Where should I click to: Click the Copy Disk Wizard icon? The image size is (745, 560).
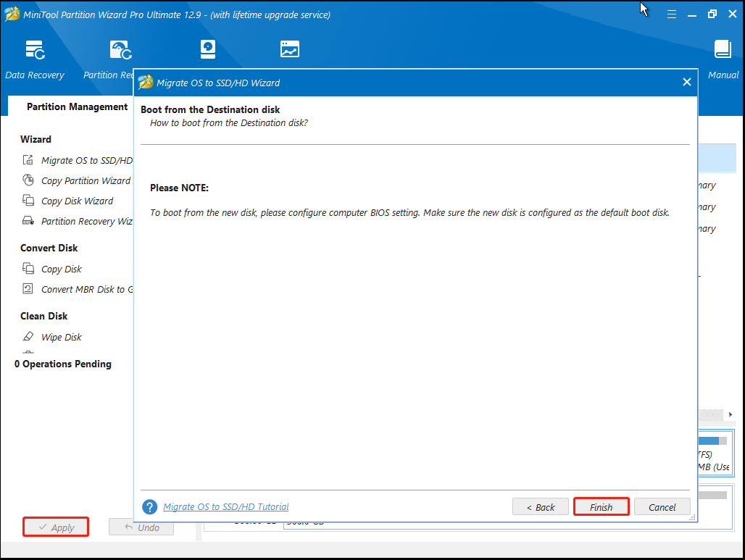pyautogui.click(x=28, y=201)
